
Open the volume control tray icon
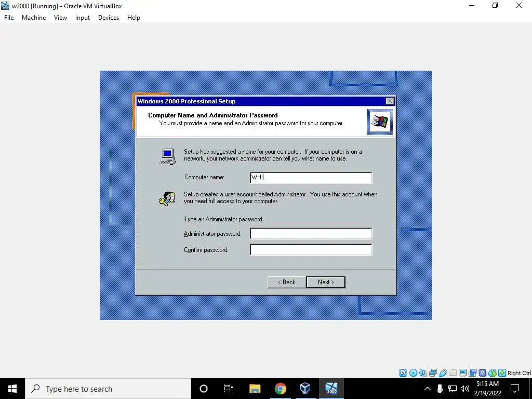click(x=465, y=389)
